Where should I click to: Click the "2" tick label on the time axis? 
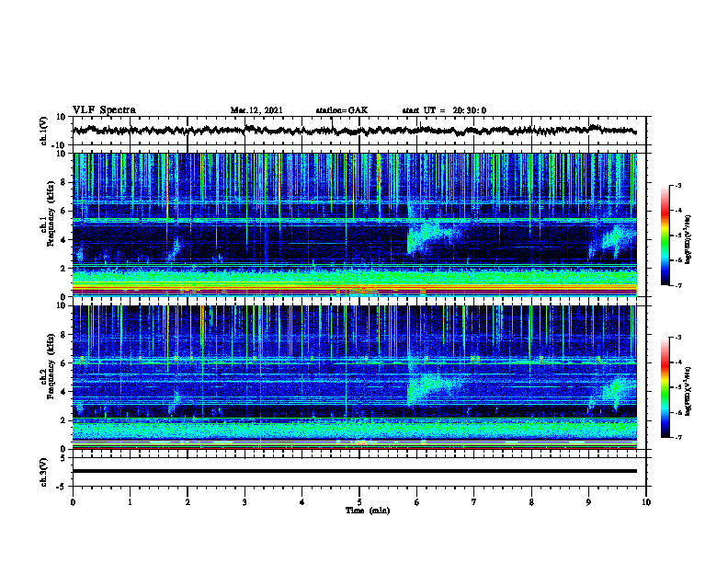(x=188, y=502)
